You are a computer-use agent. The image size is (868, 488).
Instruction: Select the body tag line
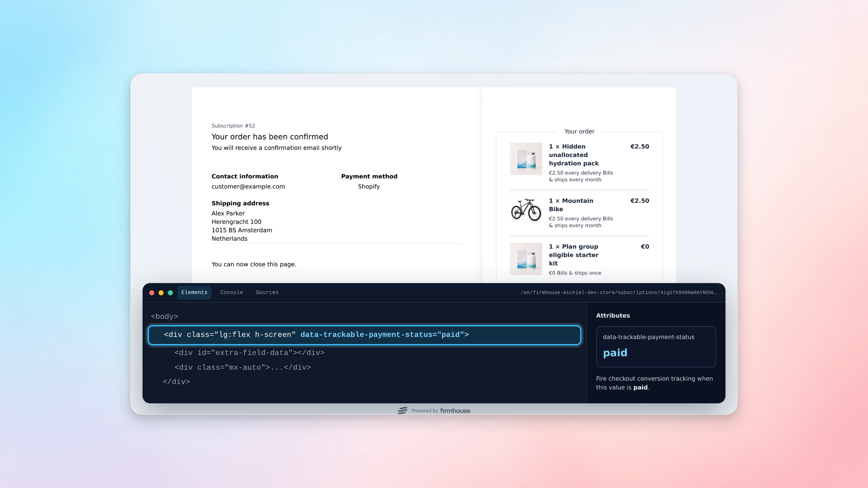(x=165, y=316)
